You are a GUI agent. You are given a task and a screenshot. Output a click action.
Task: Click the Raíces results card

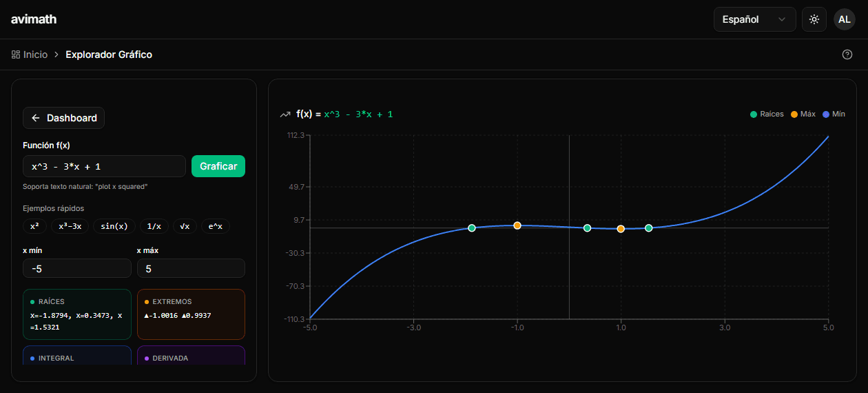click(76, 314)
